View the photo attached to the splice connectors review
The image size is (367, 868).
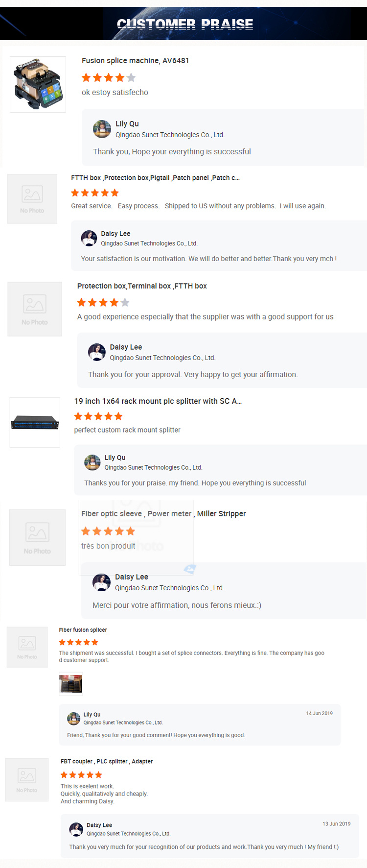click(x=71, y=683)
